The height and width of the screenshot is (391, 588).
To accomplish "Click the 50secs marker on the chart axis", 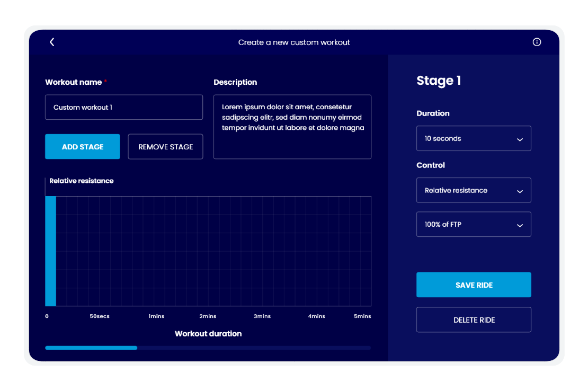I will (100, 316).
